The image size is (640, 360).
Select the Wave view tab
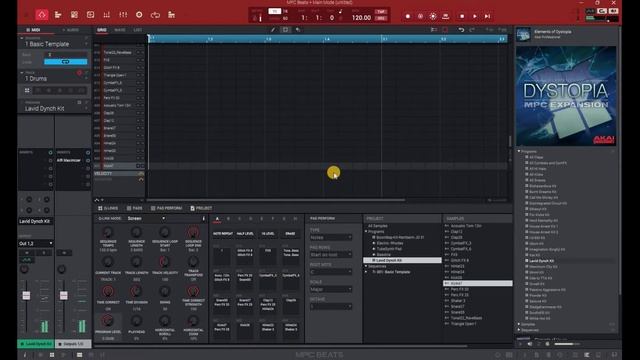120,30
